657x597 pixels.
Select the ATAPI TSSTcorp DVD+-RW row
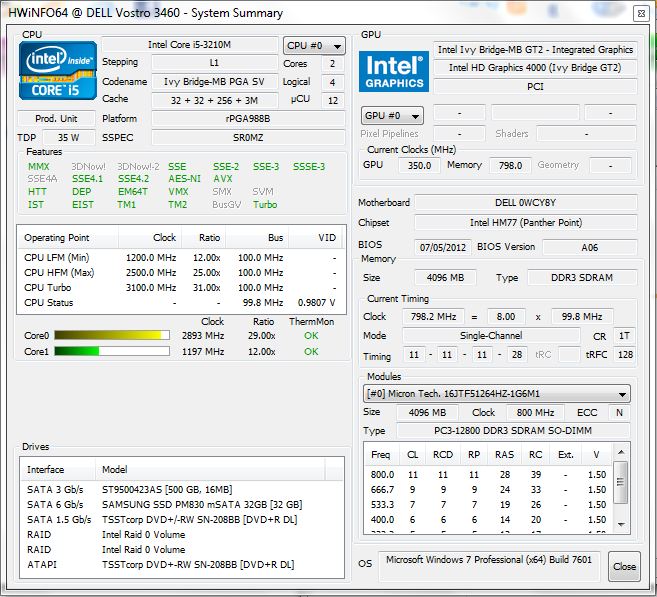coord(182,565)
